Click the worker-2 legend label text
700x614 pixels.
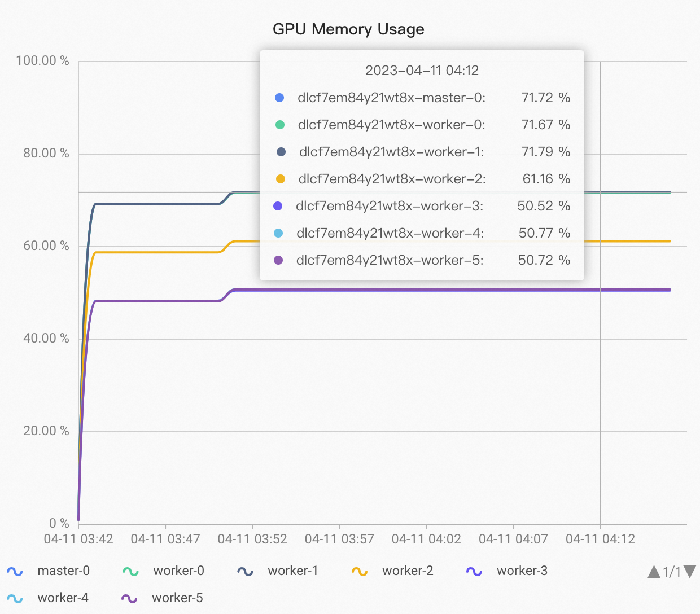click(x=408, y=571)
